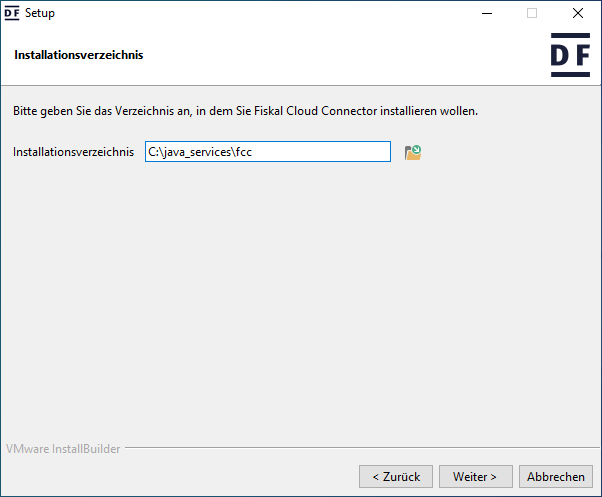The height and width of the screenshot is (497, 602).
Task: Go back with the '< Zurück' button
Action: pos(396,476)
